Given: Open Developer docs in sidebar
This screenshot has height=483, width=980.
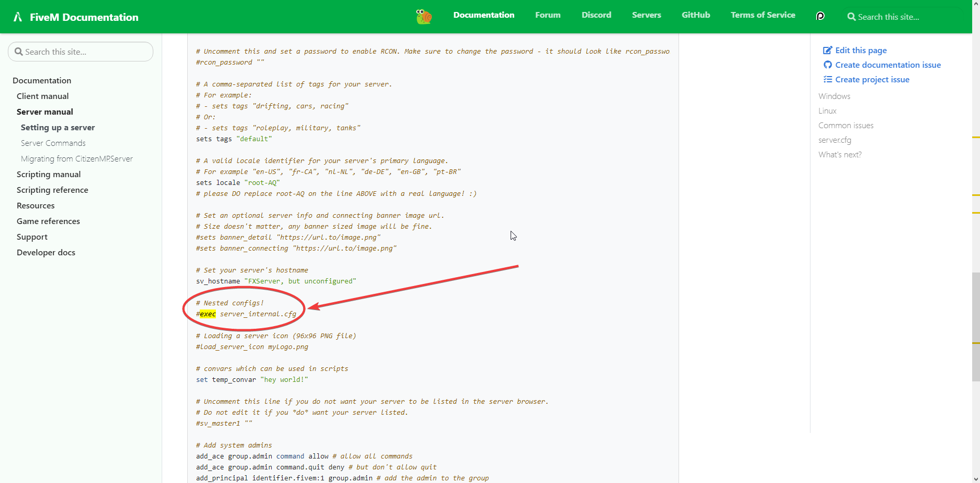Looking at the screenshot, I should click(46, 252).
